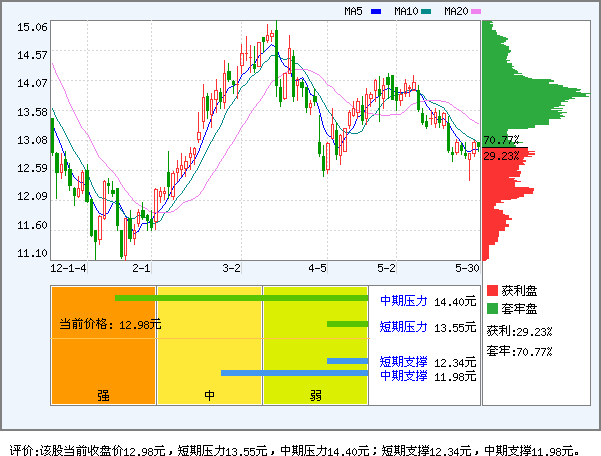Click the 70.77% label on chip distribution
The width and height of the screenshot is (601, 456).
pos(501,140)
